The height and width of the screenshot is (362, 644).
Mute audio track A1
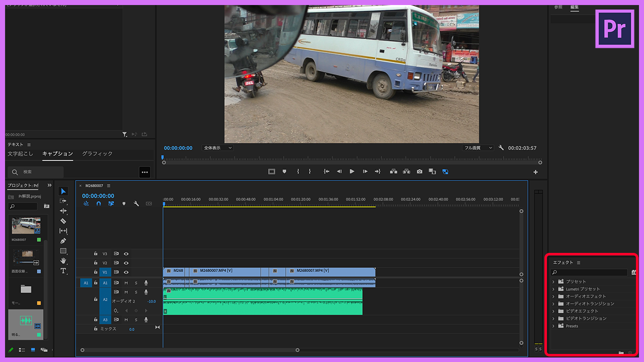[126, 283]
